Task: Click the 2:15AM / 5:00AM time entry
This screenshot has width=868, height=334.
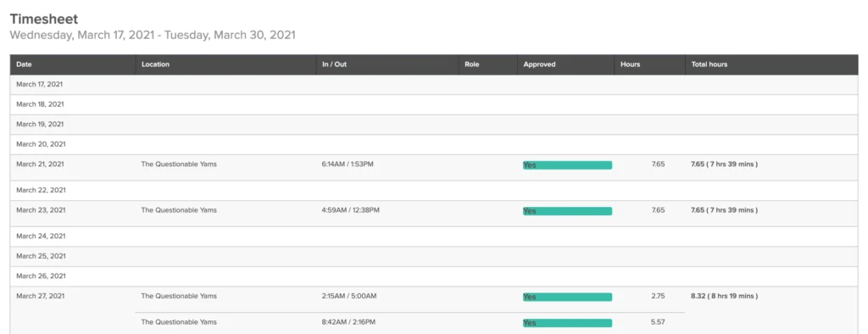Action: tap(348, 296)
